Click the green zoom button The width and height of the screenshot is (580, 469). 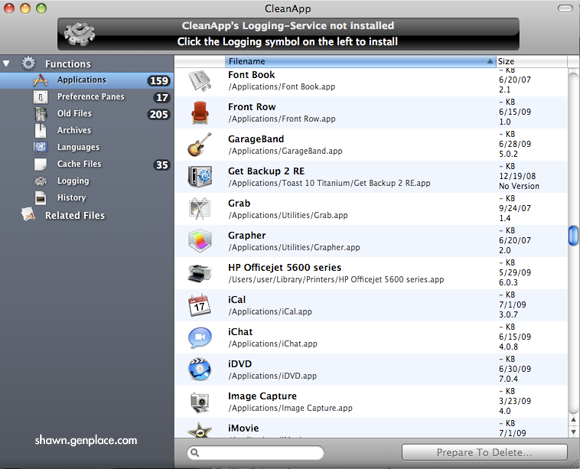tap(41, 8)
